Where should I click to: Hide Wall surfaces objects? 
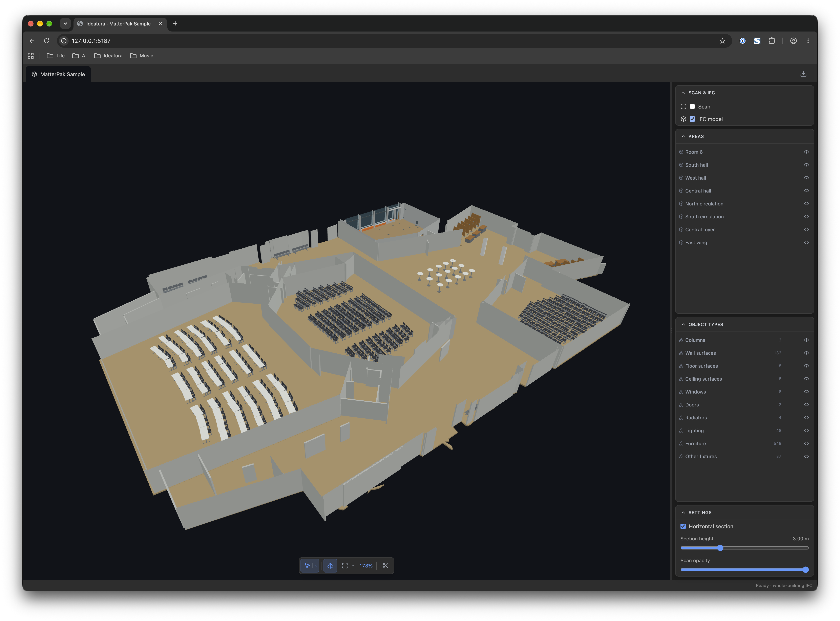806,353
